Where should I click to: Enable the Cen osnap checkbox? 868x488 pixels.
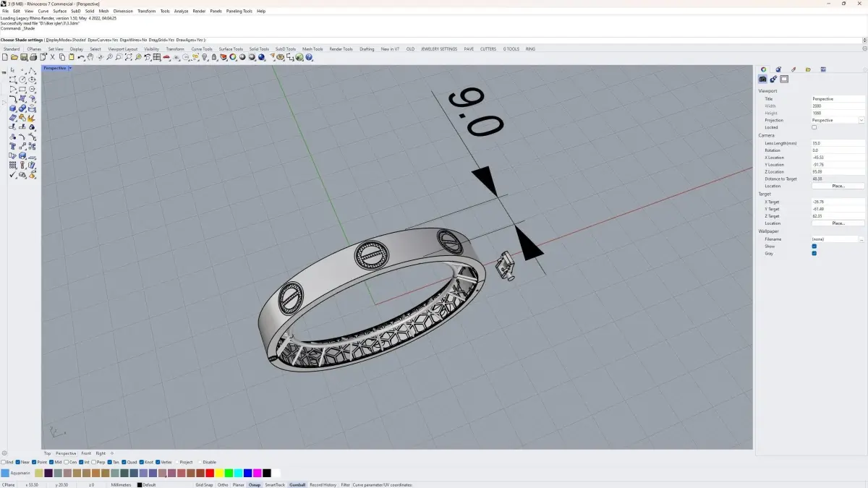click(66, 462)
